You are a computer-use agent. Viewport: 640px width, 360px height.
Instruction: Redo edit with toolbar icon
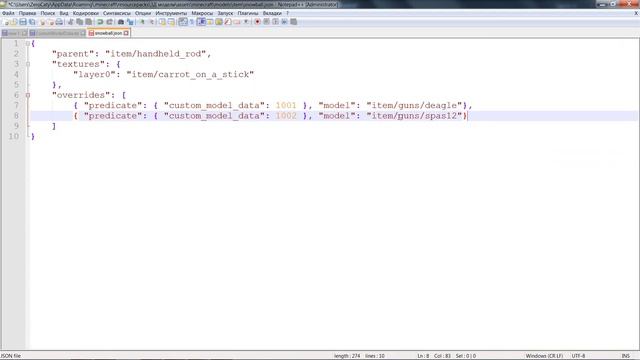coord(110,22)
